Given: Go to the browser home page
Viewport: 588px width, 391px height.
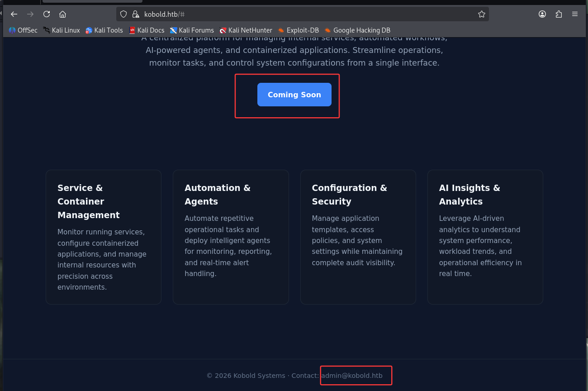Looking at the screenshot, I should pyautogui.click(x=63, y=14).
